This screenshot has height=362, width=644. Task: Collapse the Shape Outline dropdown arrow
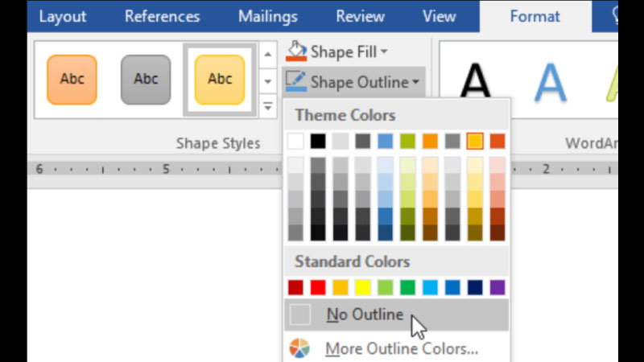(x=415, y=82)
